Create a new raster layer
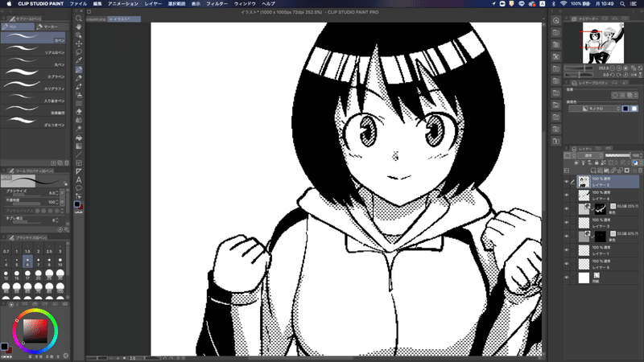 tap(593, 171)
